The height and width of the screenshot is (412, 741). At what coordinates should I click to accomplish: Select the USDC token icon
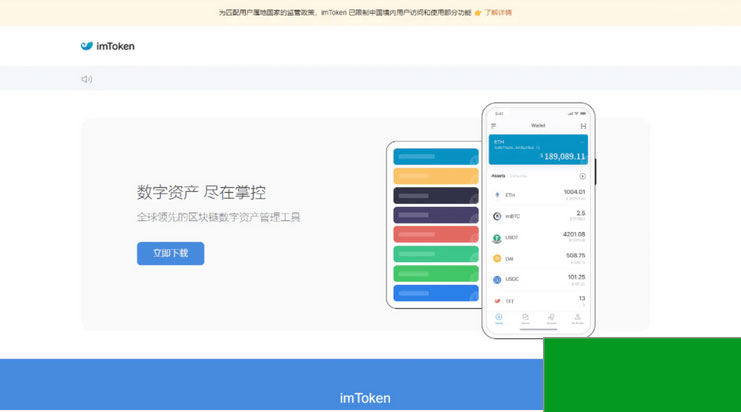pyautogui.click(x=497, y=279)
